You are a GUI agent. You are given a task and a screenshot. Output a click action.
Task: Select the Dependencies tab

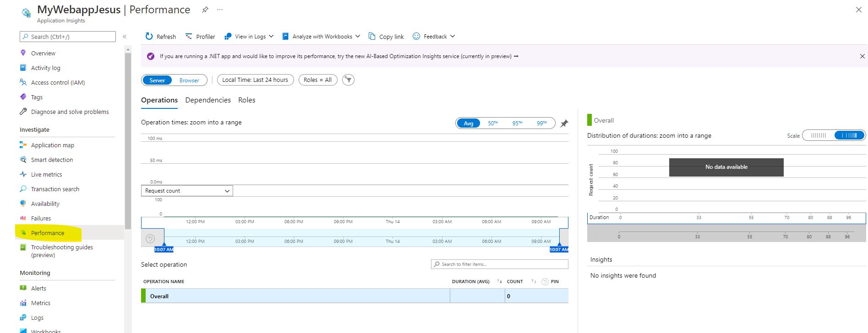click(x=208, y=100)
